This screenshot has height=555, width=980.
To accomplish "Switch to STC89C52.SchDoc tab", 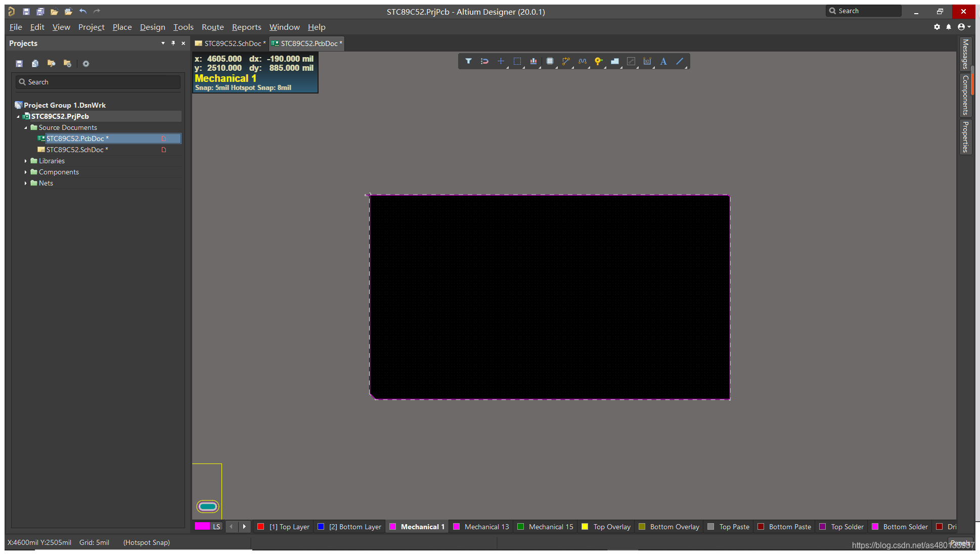I will (x=231, y=43).
